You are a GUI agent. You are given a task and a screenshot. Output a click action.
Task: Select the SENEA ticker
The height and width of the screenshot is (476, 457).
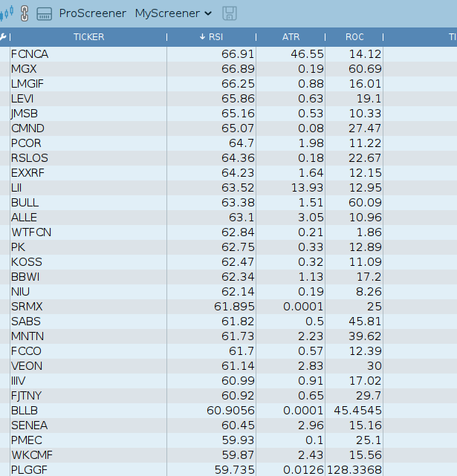pos(28,426)
